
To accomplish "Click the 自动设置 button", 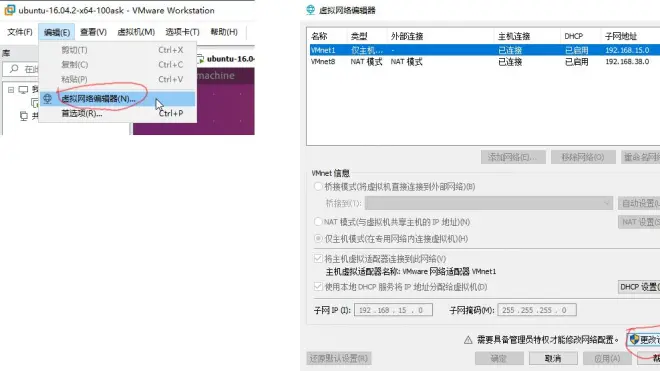I will pyautogui.click(x=639, y=203).
